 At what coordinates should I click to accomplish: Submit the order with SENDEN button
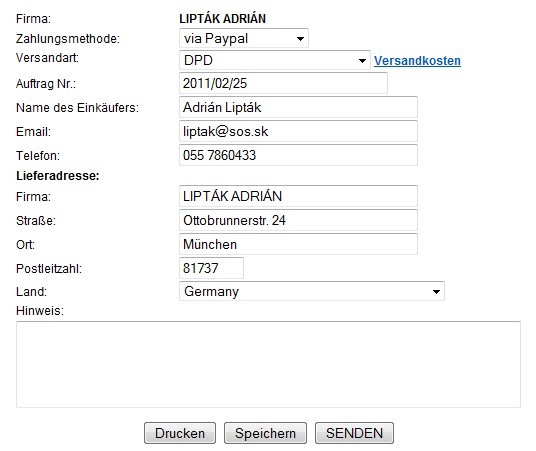click(354, 433)
